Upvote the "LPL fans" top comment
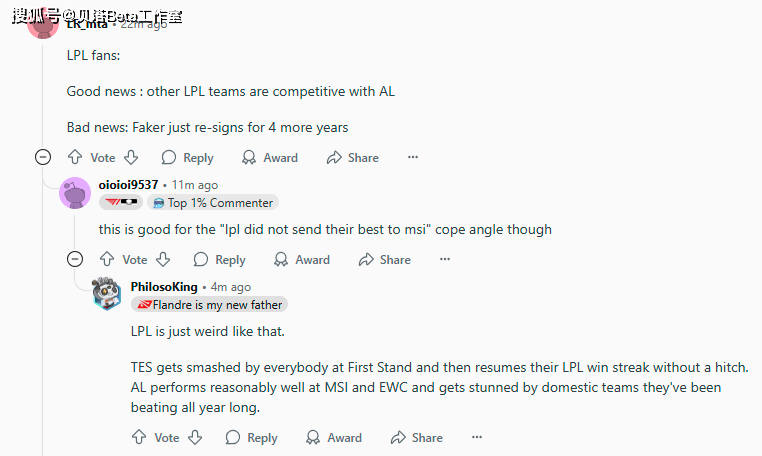The height and width of the screenshot is (456, 762). coord(75,157)
